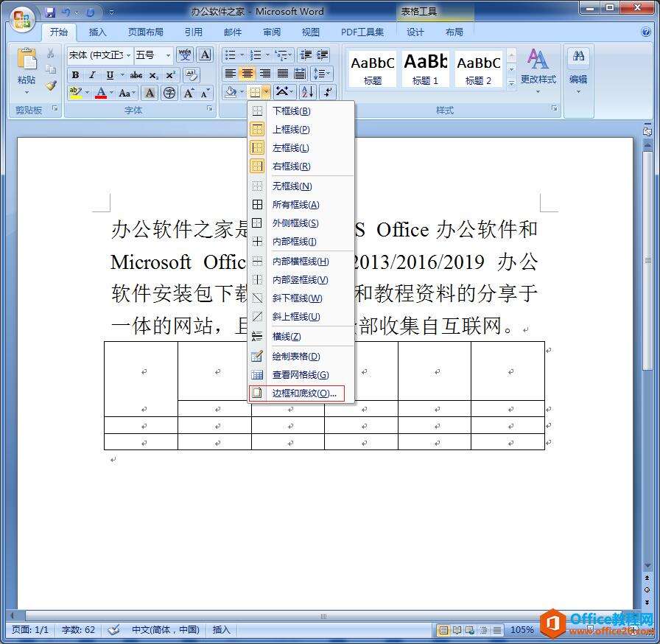This screenshot has height=644, width=660.
Task: Align text right
Action: tap(264, 74)
